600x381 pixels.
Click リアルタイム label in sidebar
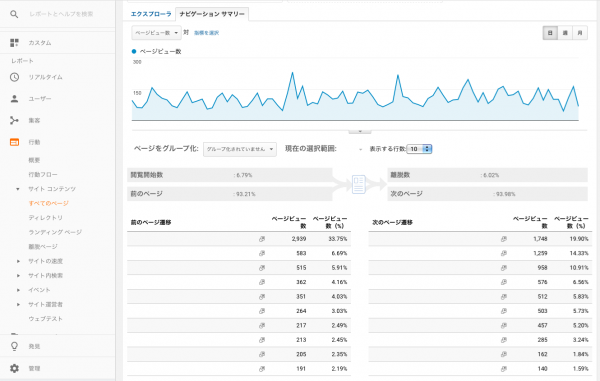point(45,77)
